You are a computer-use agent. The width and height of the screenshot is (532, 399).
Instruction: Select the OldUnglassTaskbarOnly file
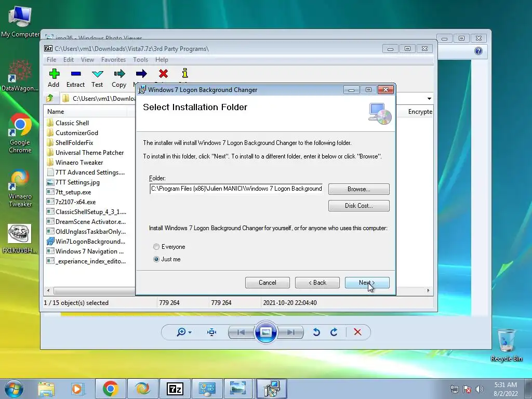pyautogui.click(x=90, y=231)
